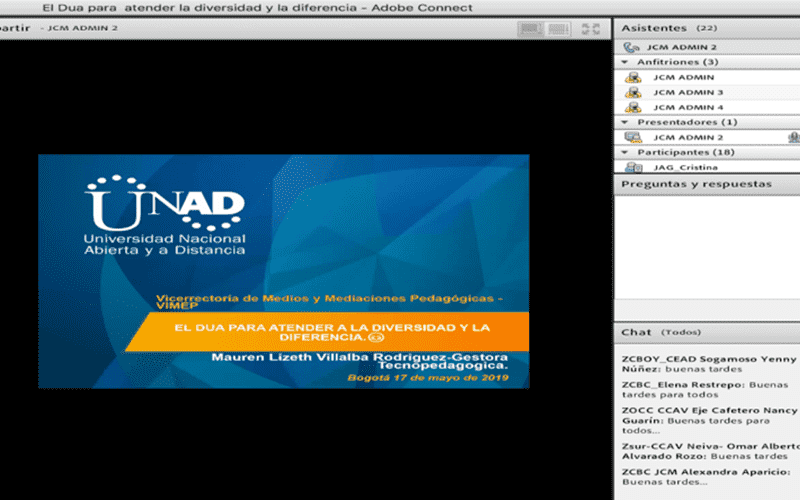Click the host icon next to JCM ADMIN 4
Screen dimensions: 800x500
point(633,108)
